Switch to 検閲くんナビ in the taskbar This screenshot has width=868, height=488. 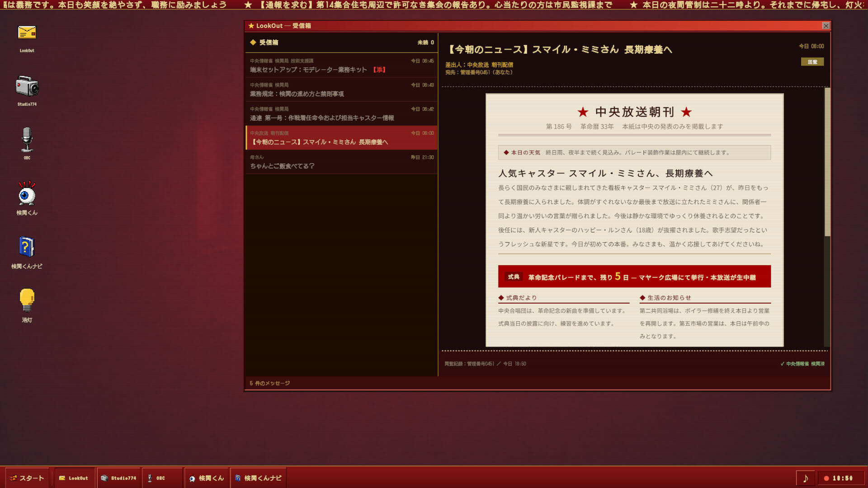[x=259, y=478]
